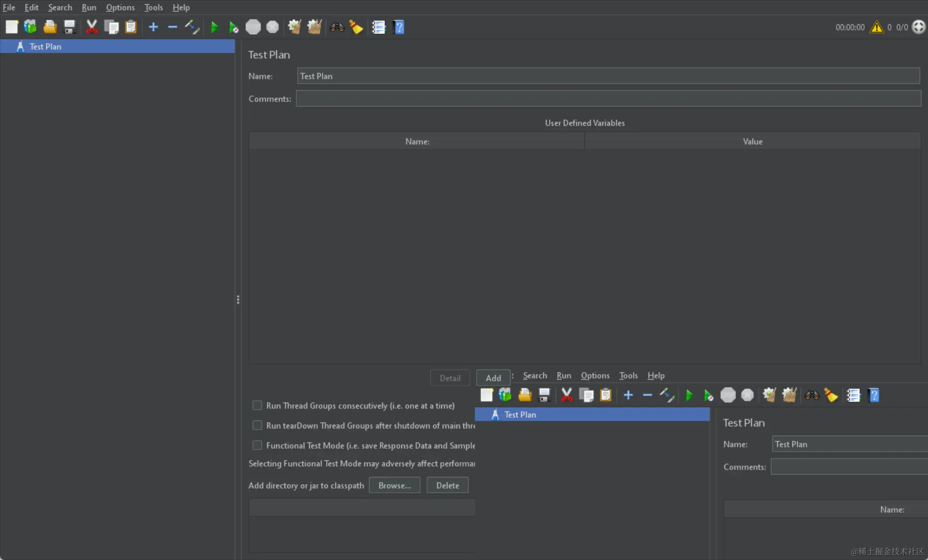
Task: Open the Options menu in top menu bar
Action: [x=120, y=7]
